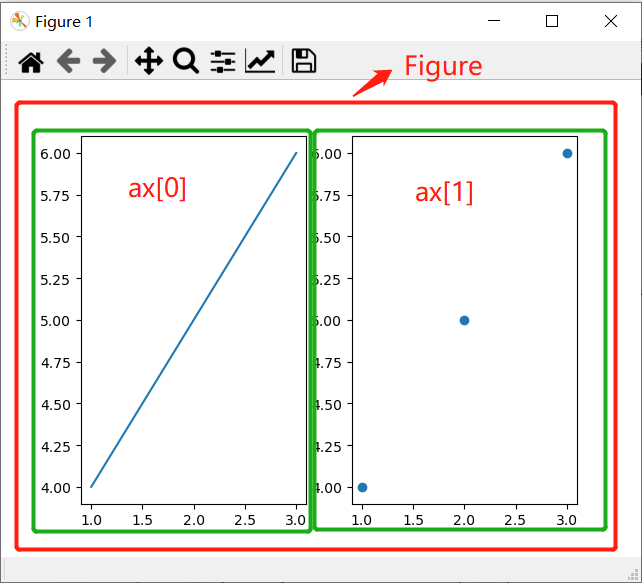Click x-tick label 2.5 under right plot
This screenshot has height=583, width=642.
tap(515, 520)
